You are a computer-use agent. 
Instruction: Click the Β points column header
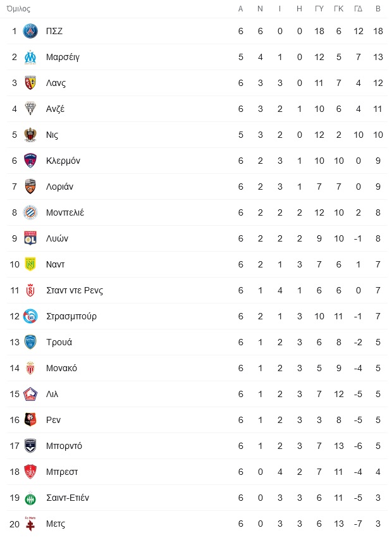click(x=378, y=9)
